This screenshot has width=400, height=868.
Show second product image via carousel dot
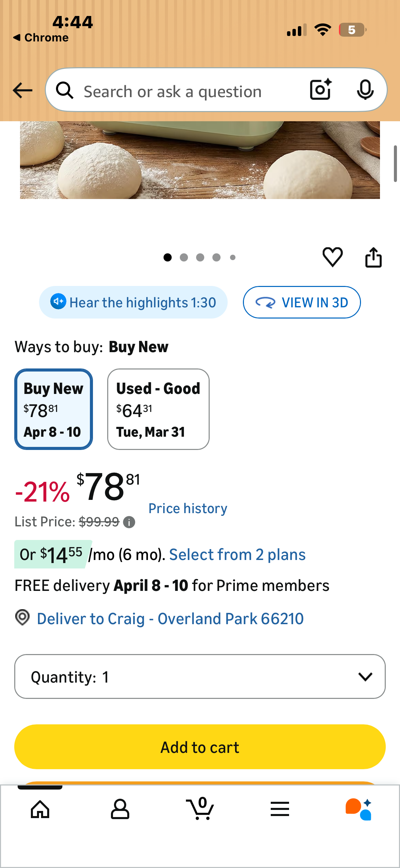(x=184, y=257)
